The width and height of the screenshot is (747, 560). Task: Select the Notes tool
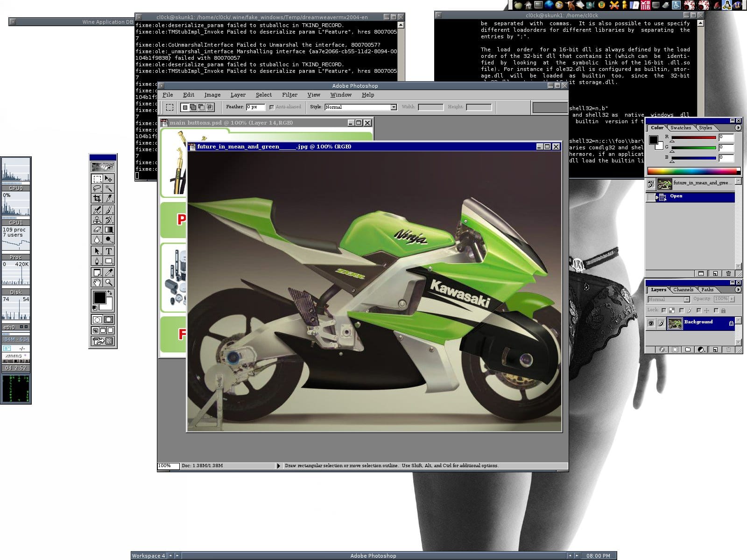pyautogui.click(x=97, y=273)
